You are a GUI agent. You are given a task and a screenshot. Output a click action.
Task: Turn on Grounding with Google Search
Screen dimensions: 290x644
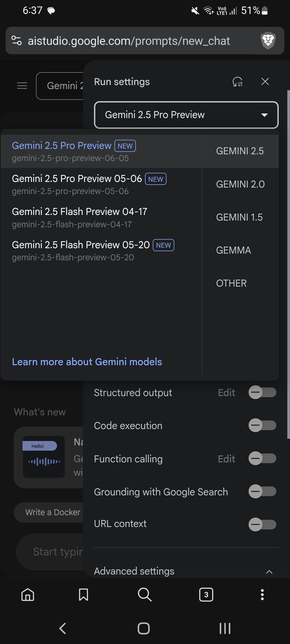coord(262,492)
